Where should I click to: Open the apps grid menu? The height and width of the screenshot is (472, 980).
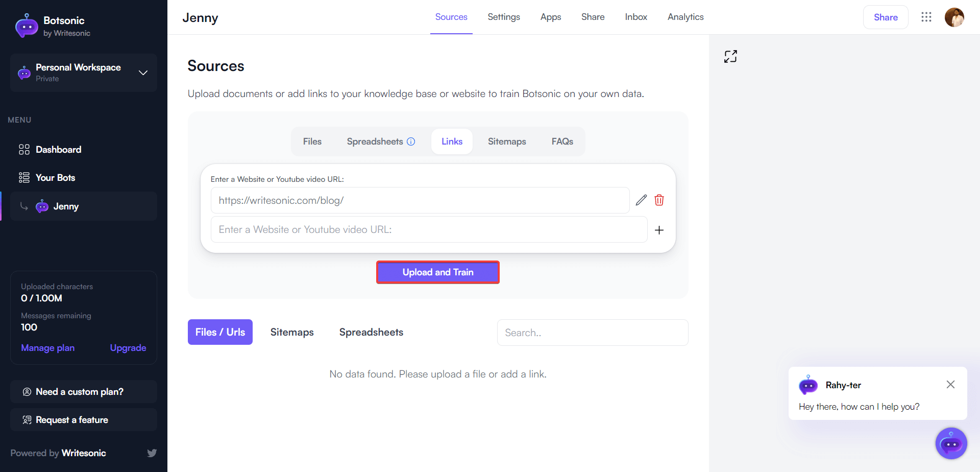coord(926,17)
